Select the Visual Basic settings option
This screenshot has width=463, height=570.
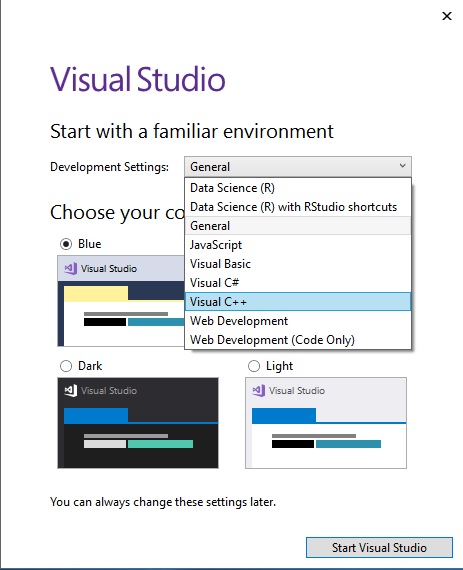click(x=298, y=264)
